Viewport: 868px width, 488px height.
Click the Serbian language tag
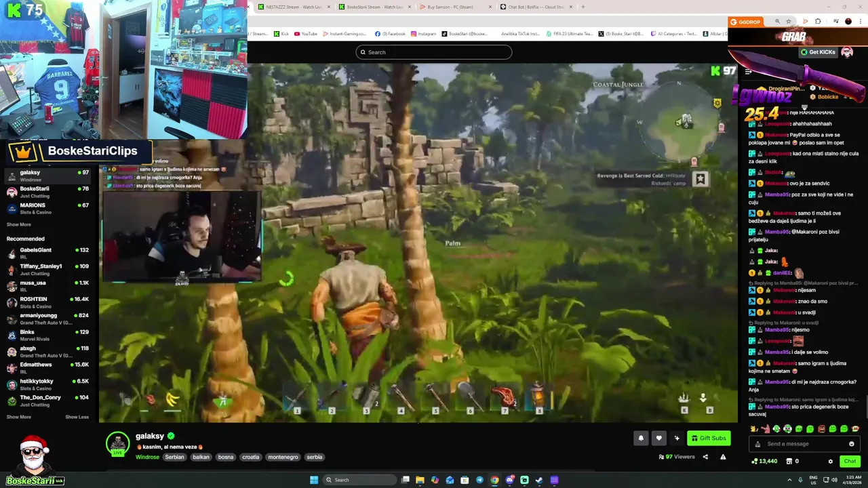[174, 457]
